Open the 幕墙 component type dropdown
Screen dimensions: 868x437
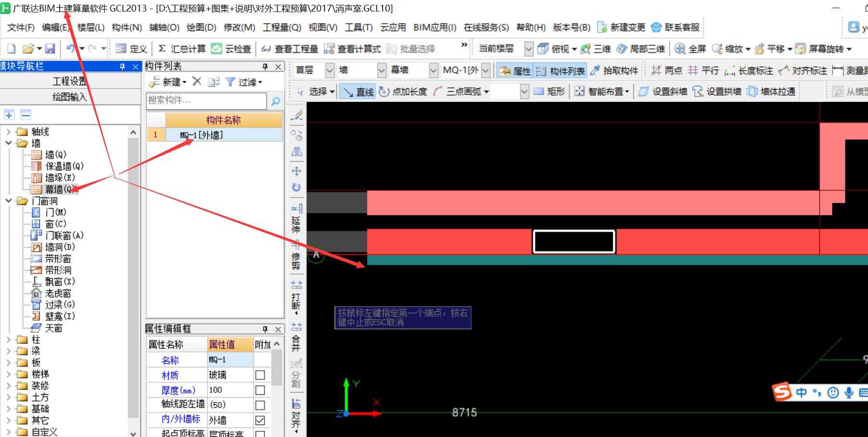tap(434, 71)
